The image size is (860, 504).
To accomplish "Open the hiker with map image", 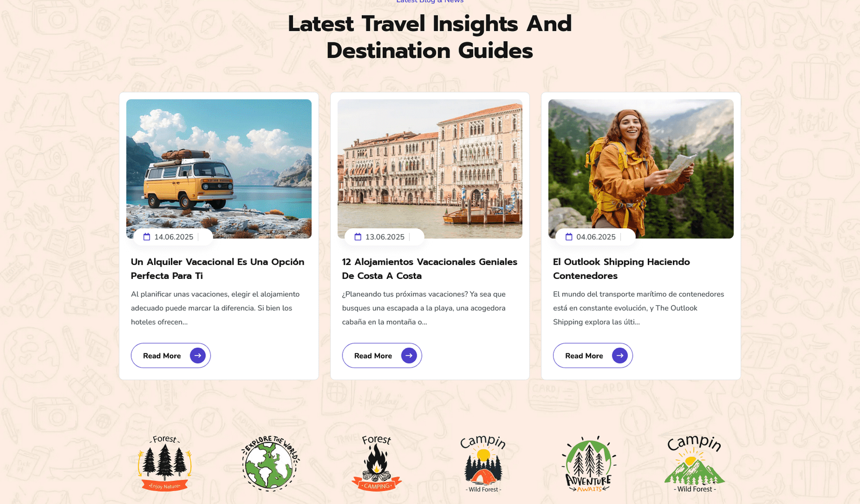I will [x=641, y=169].
